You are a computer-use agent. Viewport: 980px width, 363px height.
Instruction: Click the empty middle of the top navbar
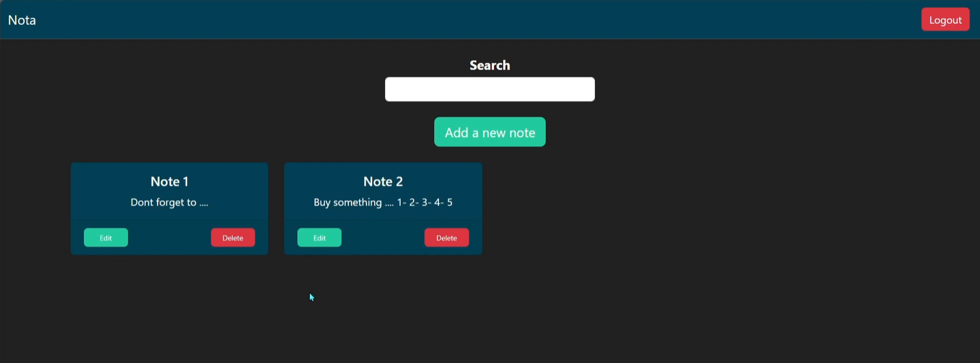click(466, 20)
